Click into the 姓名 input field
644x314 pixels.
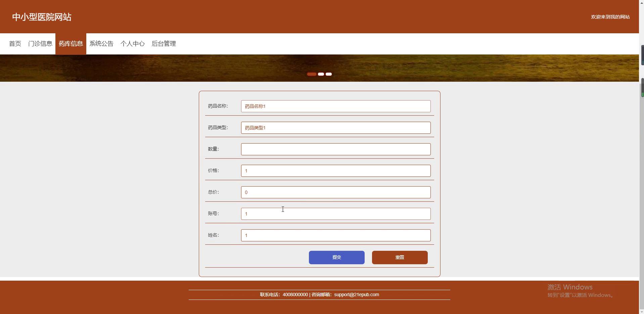coord(336,235)
